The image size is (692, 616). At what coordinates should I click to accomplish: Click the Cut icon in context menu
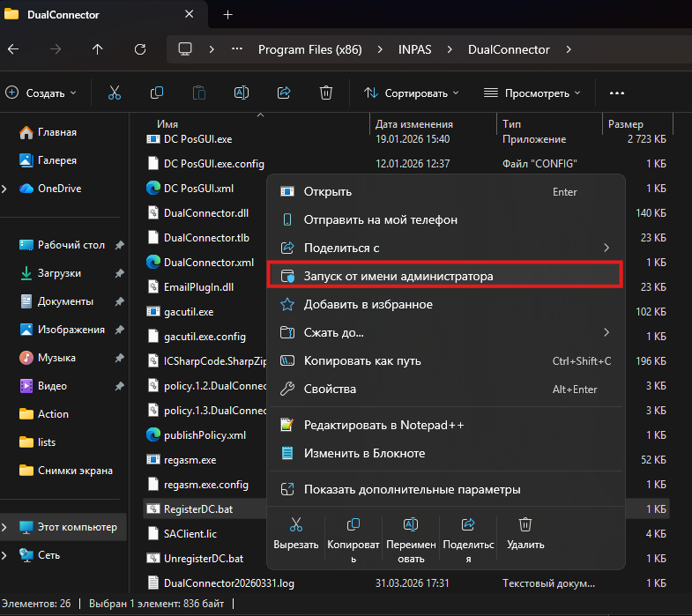[x=296, y=525]
